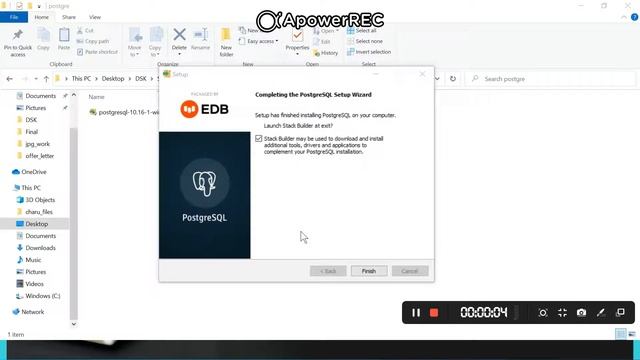This screenshot has width=640, height=360.
Task: Click This PC in address breadcrumb
Action: [x=81, y=79]
